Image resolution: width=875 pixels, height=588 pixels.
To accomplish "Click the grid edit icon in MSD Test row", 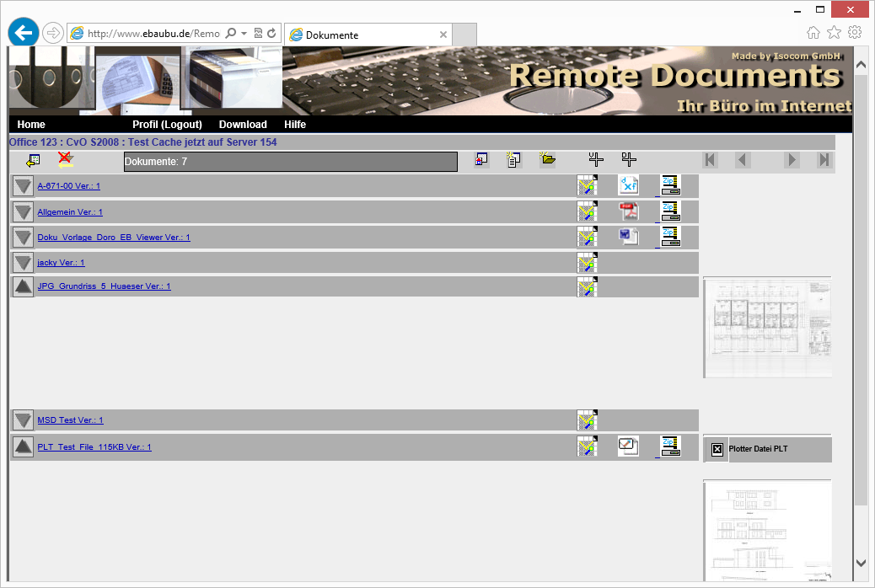I will 587,420.
